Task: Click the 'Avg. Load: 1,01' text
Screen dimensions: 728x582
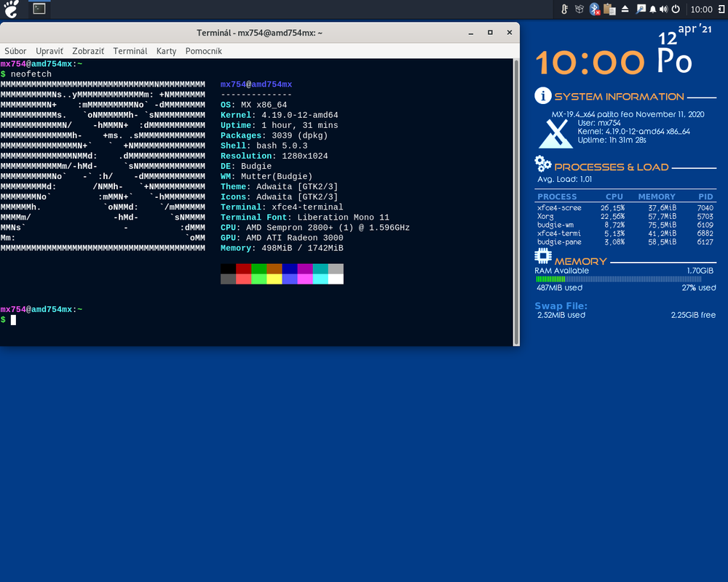Action: (x=565, y=179)
